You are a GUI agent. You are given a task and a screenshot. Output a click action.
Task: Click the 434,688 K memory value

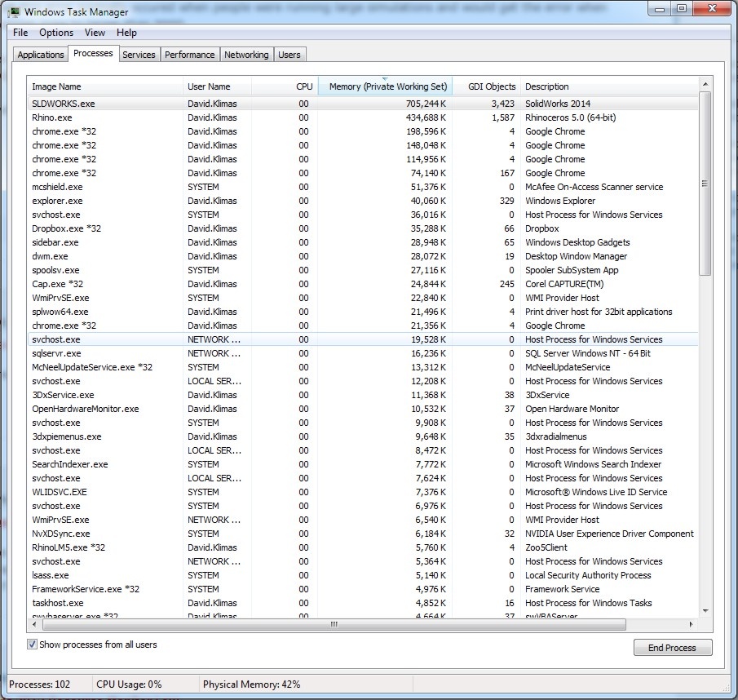(x=426, y=117)
